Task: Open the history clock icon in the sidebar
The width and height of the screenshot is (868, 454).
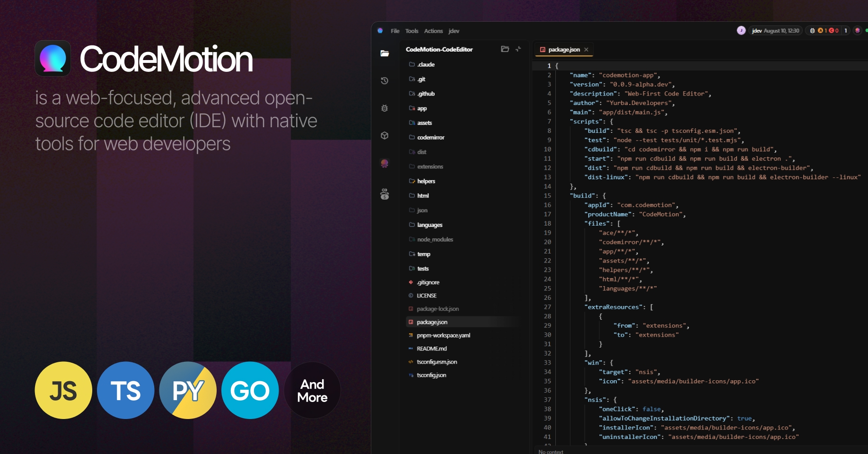Action: coord(385,81)
